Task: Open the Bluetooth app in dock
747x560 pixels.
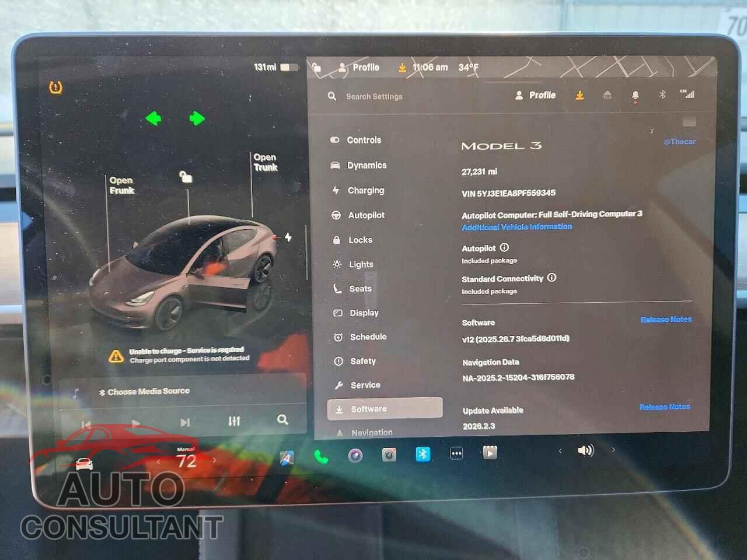Action: coord(423,453)
